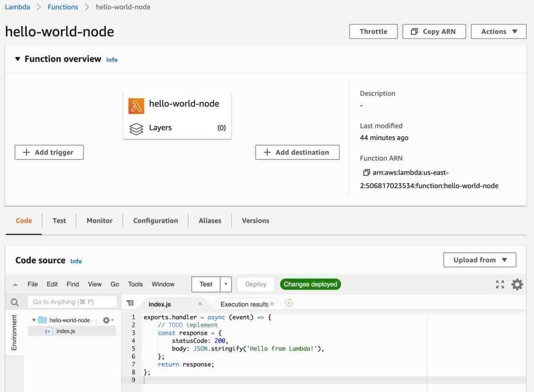This screenshot has width=534, height=392.
Task: Click the Go to Anything search field
Action: pyautogui.click(x=72, y=302)
